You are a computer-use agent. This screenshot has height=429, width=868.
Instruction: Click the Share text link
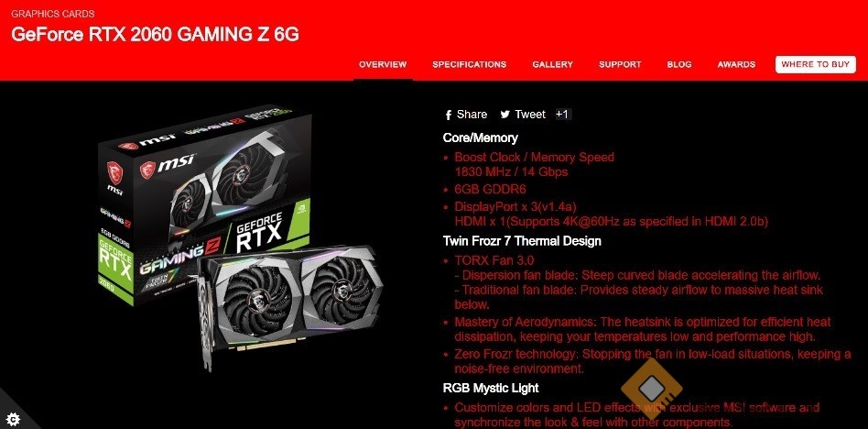coord(472,115)
